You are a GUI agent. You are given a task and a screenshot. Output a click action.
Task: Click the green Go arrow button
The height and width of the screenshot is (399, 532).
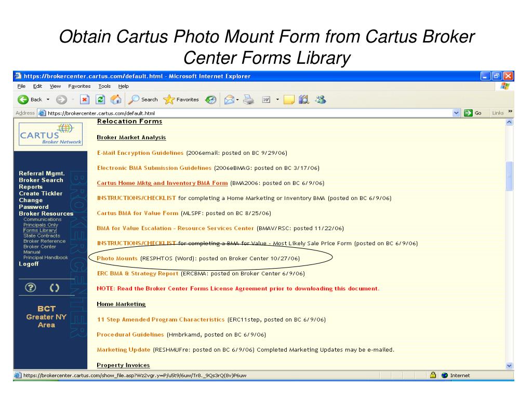pyautogui.click(x=468, y=113)
